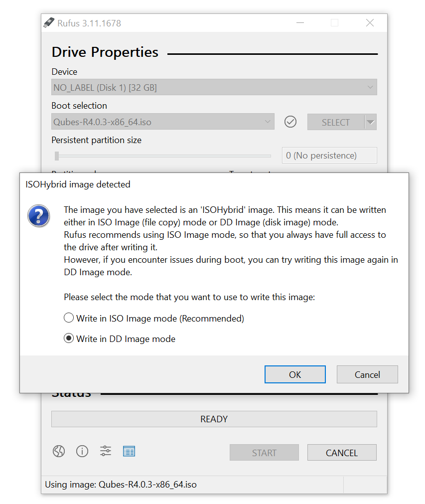Click the blue question mark icon
The width and height of the screenshot is (425, 504).
click(38, 216)
